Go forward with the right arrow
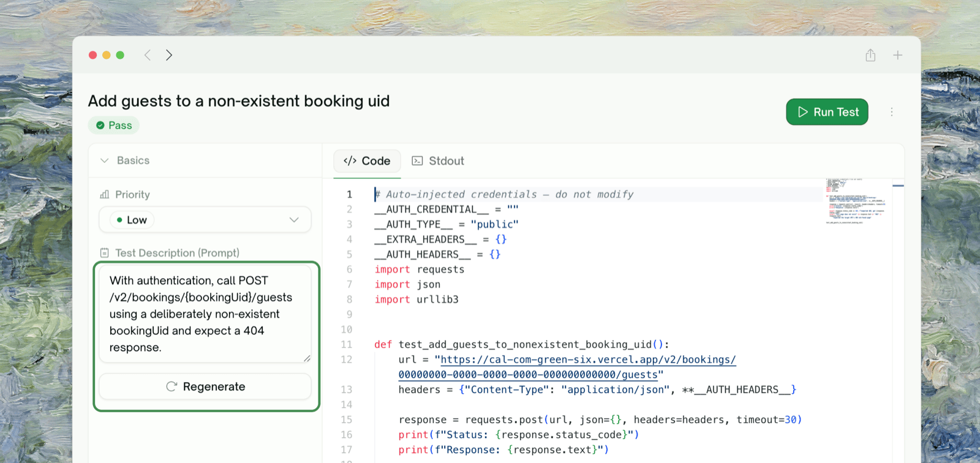The width and height of the screenshot is (980, 463). click(169, 55)
